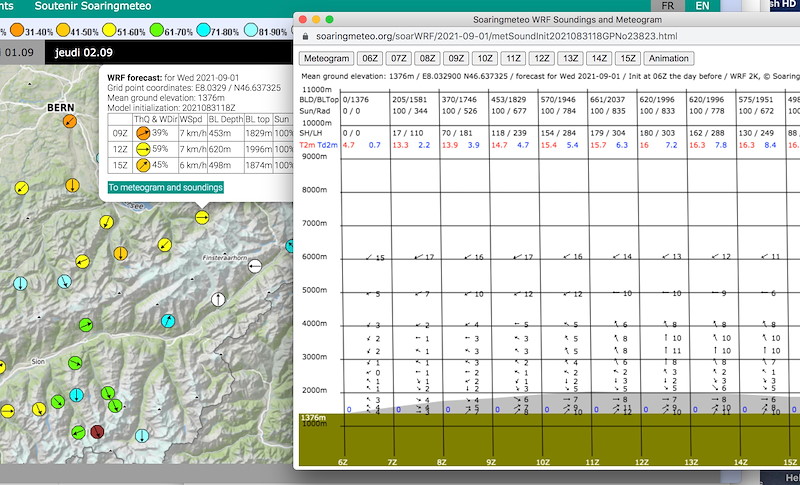Switch language to FR
This screenshot has width=800, height=485.
[667, 6]
